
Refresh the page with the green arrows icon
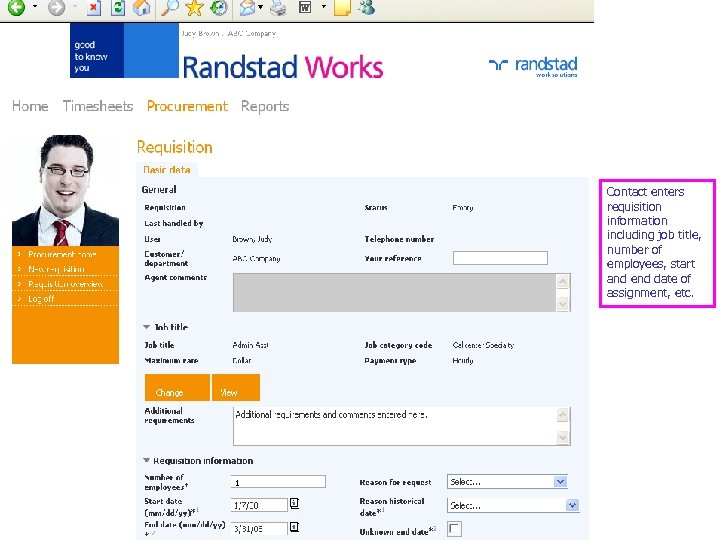(118, 7)
